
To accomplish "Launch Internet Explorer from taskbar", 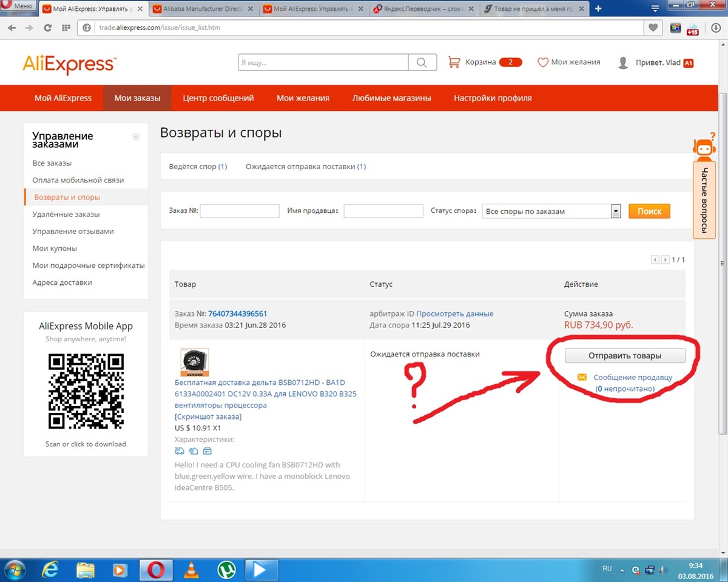I will point(50,570).
